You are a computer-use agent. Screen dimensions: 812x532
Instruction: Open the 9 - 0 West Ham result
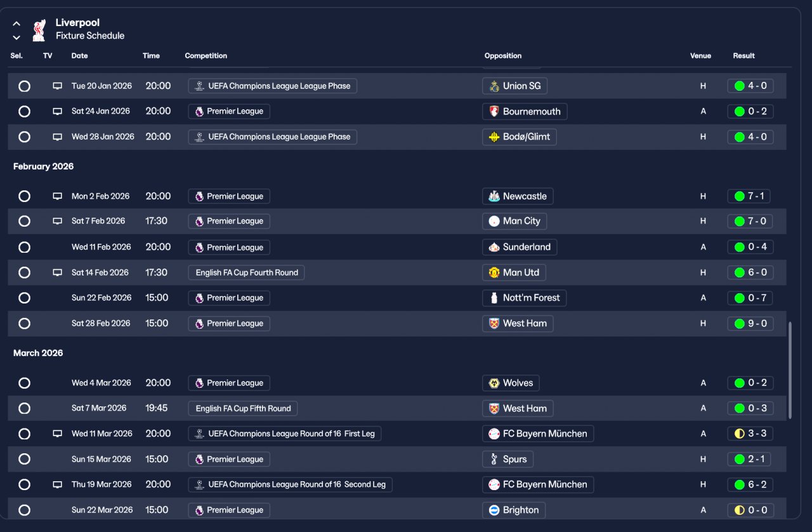pos(750,323)
